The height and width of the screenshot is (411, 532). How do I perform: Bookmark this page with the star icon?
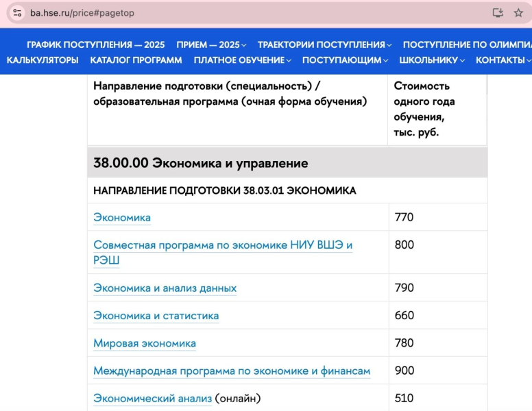518,12
